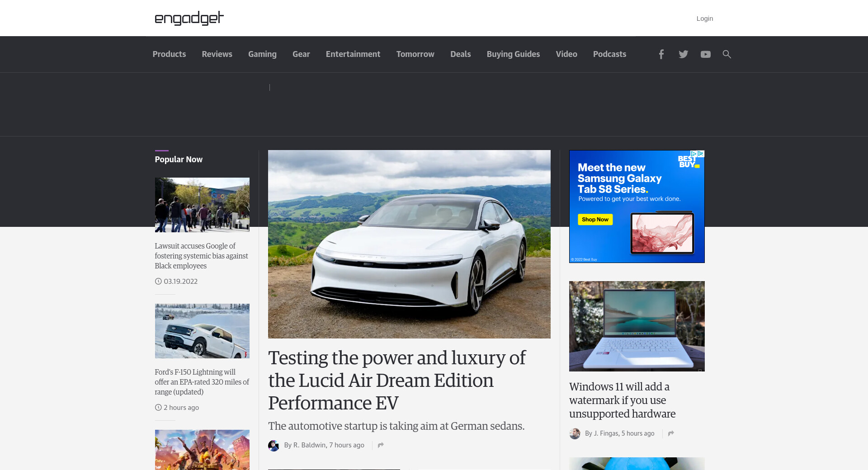Click the Ford F-150 Lightning thumbnail
The height and width of the screenshot is (470, 868).
click(202, 331)
